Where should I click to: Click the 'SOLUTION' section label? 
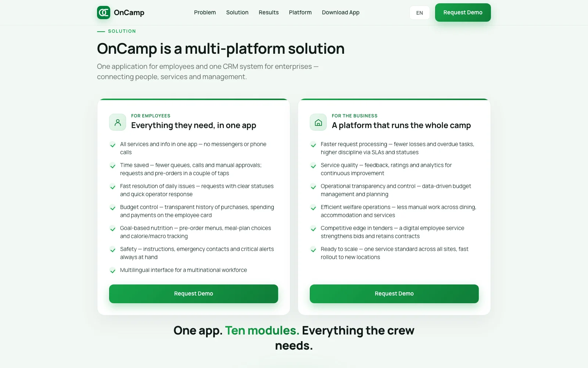(x=122, y=31)
